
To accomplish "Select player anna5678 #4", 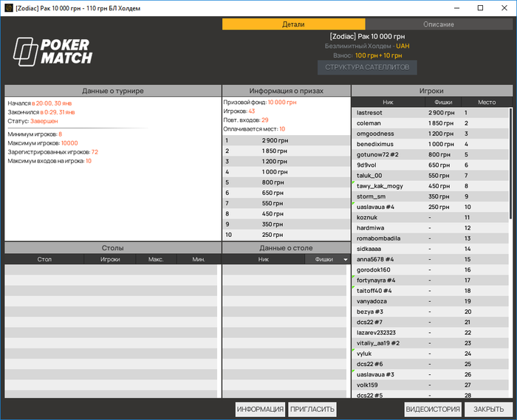I will pyautogui.click(x=430, y=259).
